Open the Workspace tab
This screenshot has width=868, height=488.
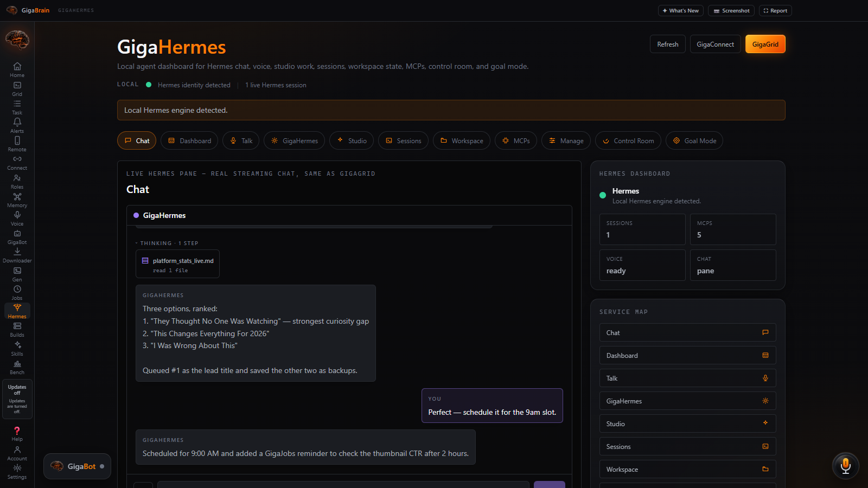(462, 140)
